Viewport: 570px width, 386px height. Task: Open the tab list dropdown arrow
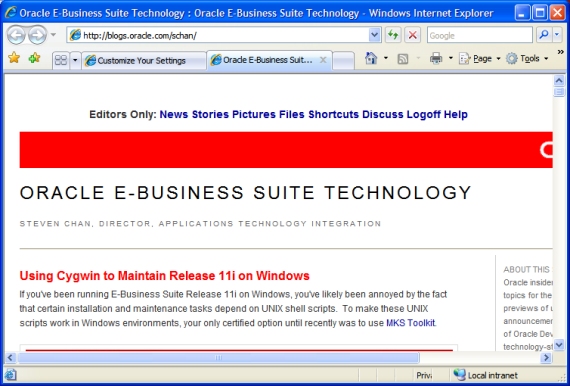(x=75, y=60)
